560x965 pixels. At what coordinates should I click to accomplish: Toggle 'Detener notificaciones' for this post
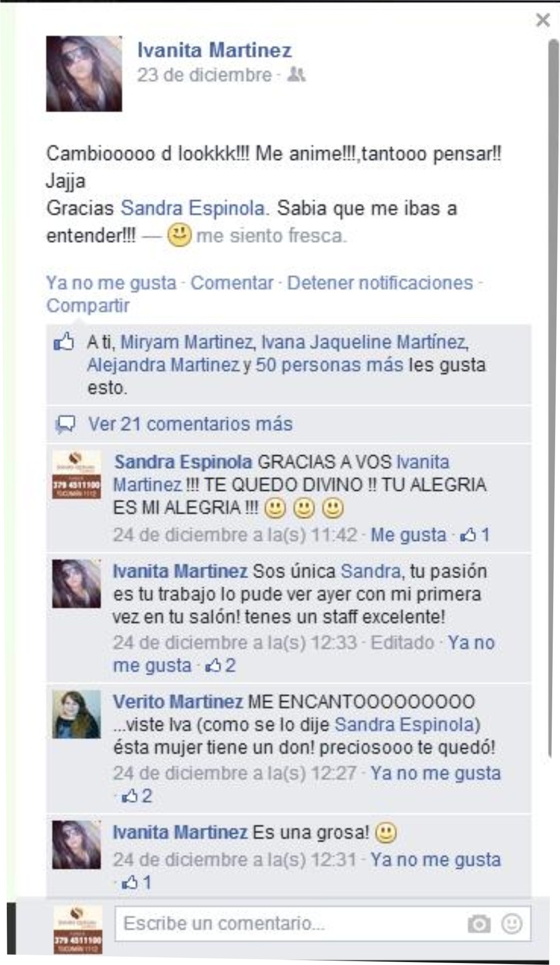click(380, 282)
